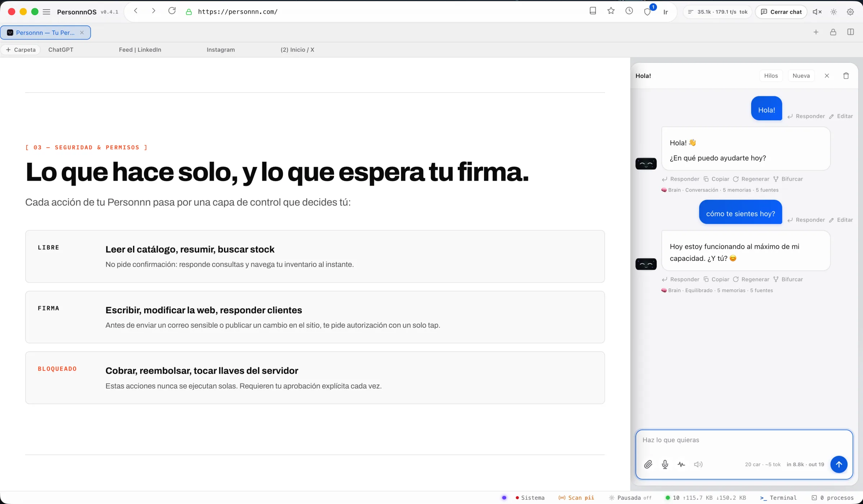Image resolution: width=863 pixels, height=504 pixels.
Task: Go forward with the right arrow
Action: coord(154,11)
